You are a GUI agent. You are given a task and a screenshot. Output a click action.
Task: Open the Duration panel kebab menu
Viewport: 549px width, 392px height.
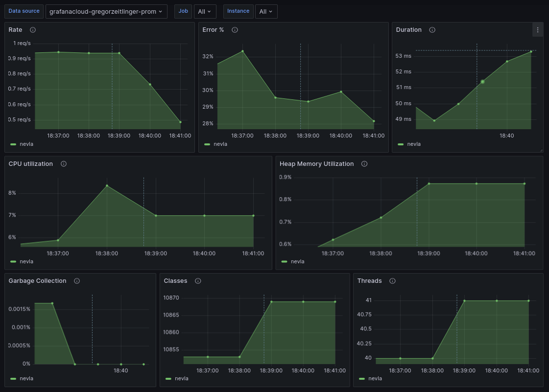pyautogui.click(x=538, y=29)
